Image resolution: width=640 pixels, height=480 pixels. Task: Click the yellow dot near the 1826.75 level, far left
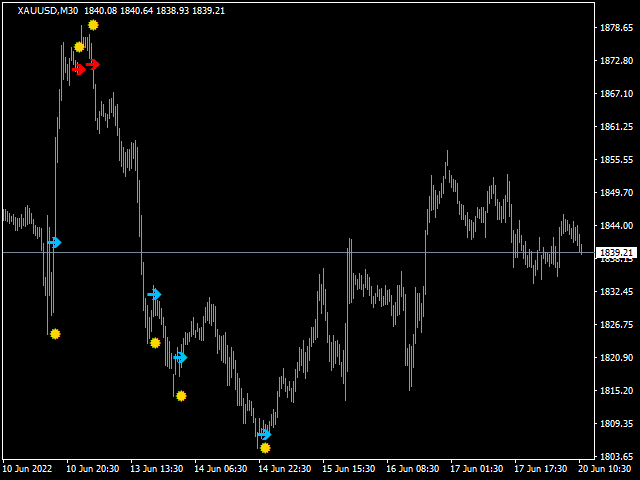(55, 334)
